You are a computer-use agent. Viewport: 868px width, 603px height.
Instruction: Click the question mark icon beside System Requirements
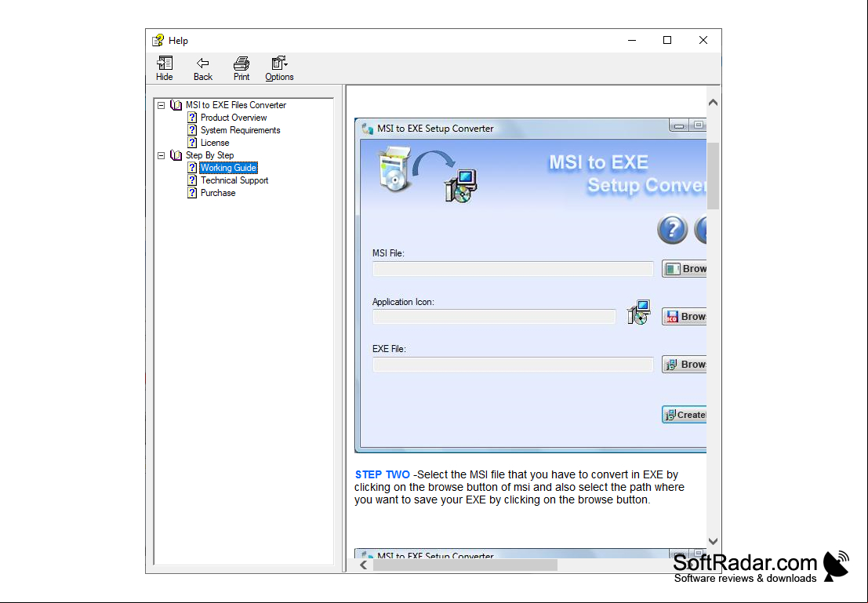(x=192, y=130)
